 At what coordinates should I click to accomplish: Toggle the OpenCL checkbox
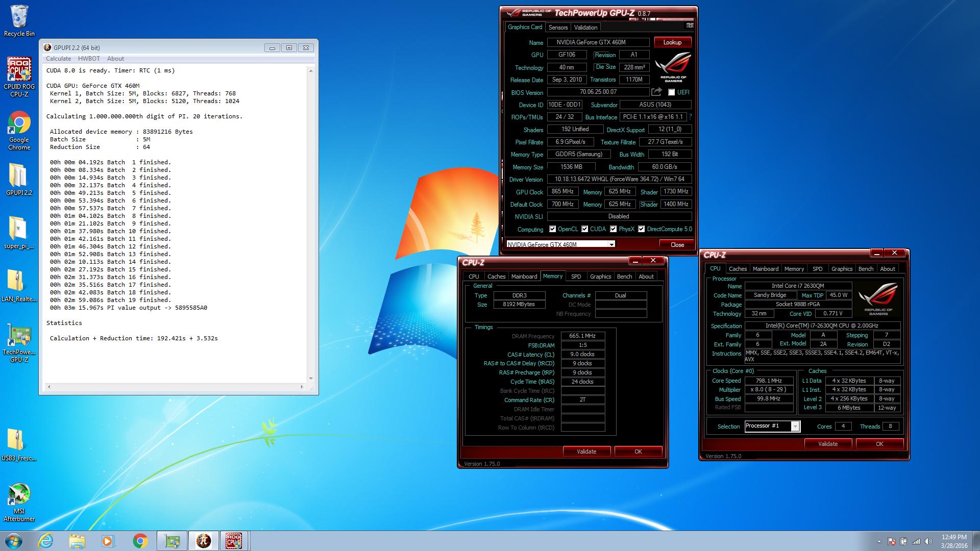[552, 229]
